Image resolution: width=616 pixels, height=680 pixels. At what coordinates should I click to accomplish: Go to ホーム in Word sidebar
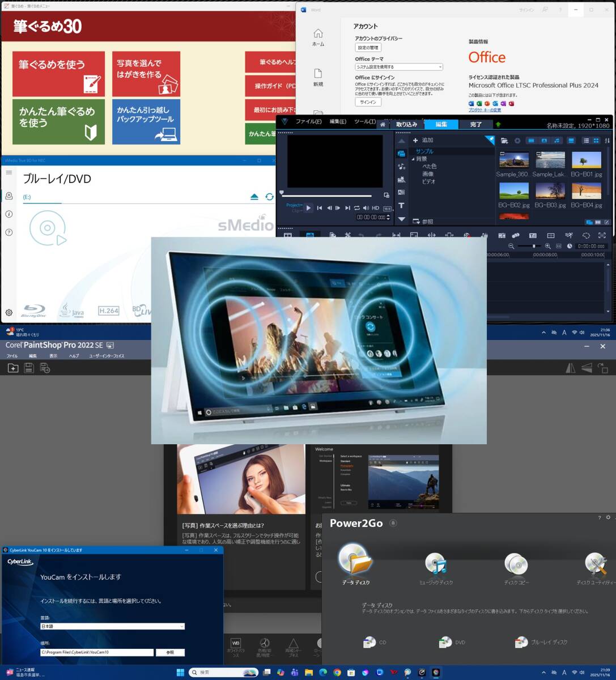click(318, 37)
